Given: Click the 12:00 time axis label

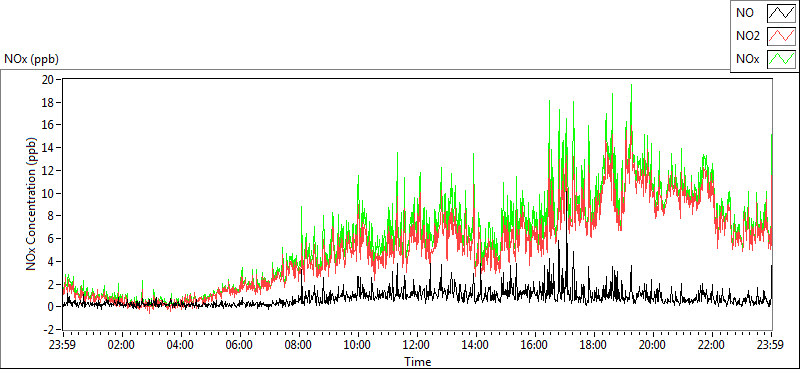Looking at the screenshot, I should click(x=417, y=344).
